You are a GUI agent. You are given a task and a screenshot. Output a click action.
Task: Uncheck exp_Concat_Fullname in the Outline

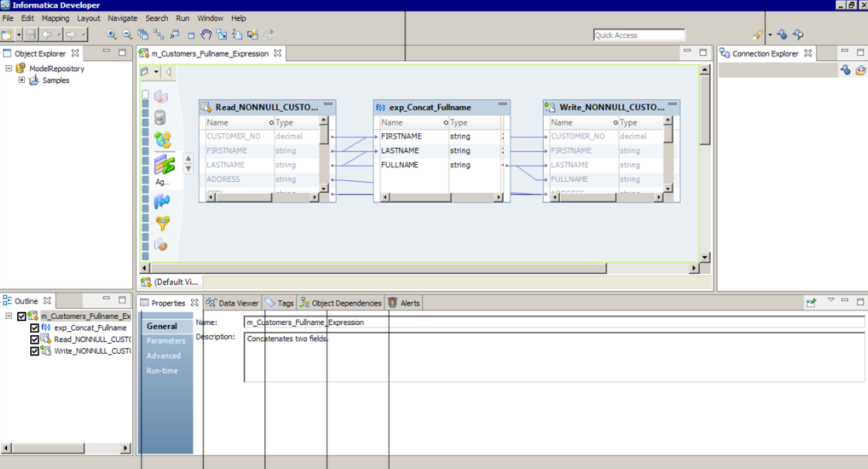(34, 328)
